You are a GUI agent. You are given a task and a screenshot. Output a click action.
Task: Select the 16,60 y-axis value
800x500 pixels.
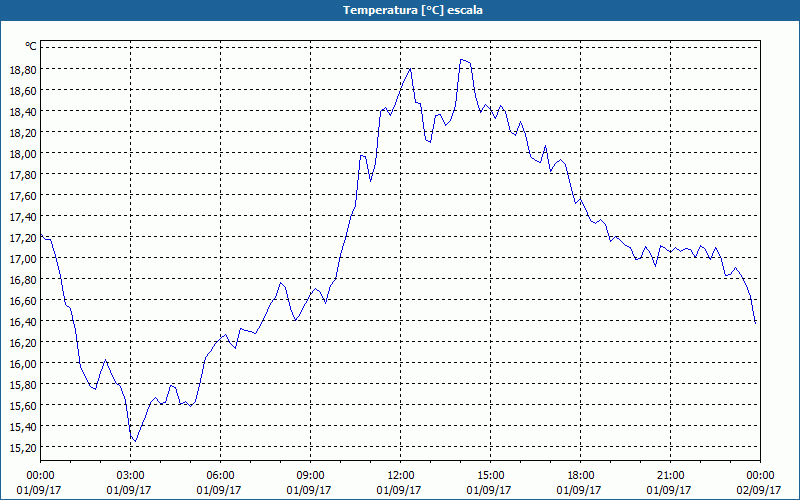click(x=23, y=301)
